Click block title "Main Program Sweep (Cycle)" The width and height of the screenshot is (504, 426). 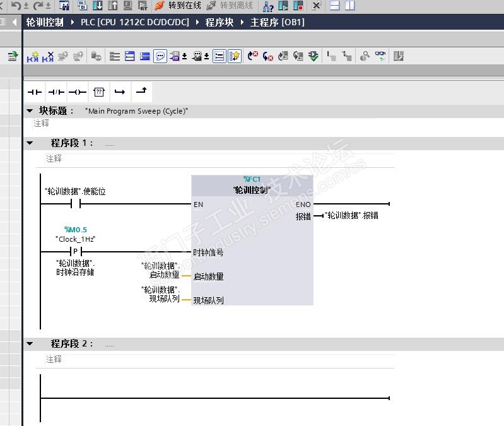[x=137, y=111]
